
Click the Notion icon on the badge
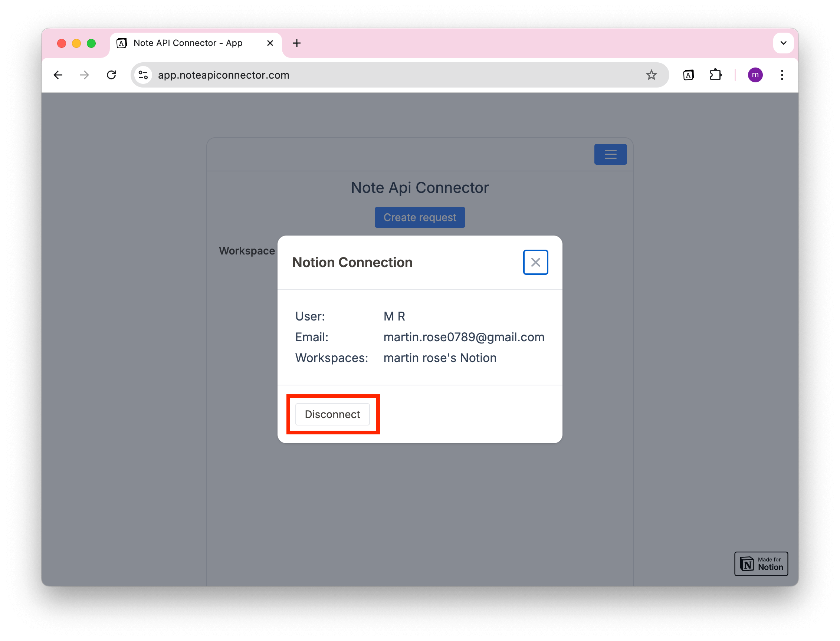tap(747, 563)
